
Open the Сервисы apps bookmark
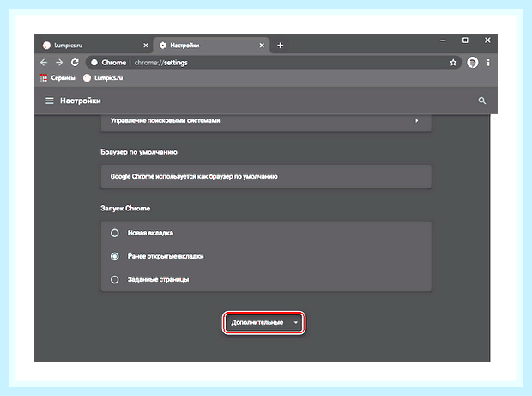[x=57, y=78]
